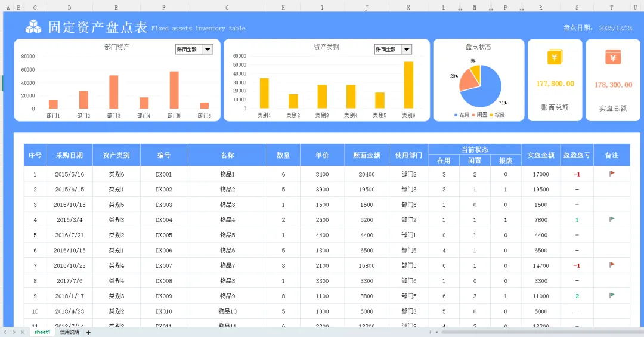
Task: Add a new sheet with the plus button
Action: pyautogui.click(x=88, y=332)
